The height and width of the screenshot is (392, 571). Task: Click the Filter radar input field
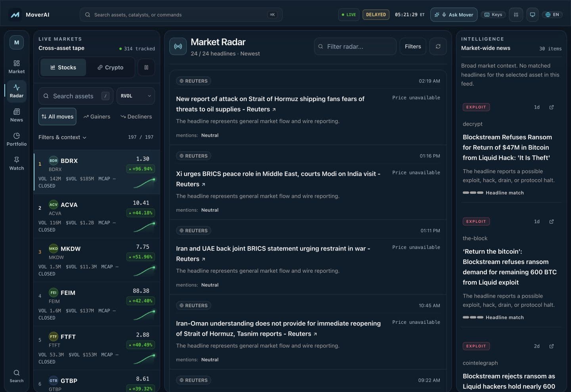(x=355, y=46)
